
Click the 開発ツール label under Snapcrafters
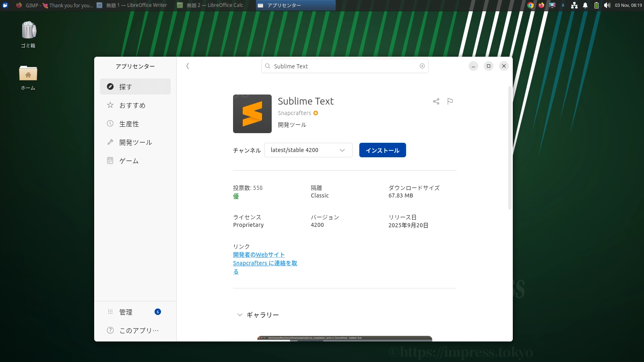point(292,125)
